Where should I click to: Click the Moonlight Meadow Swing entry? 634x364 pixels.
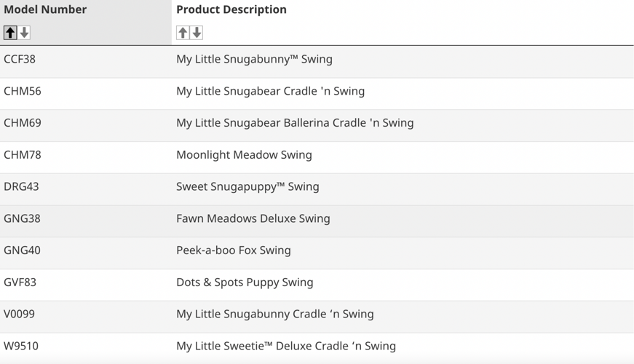pyautogui.click(x=244, y=155)
